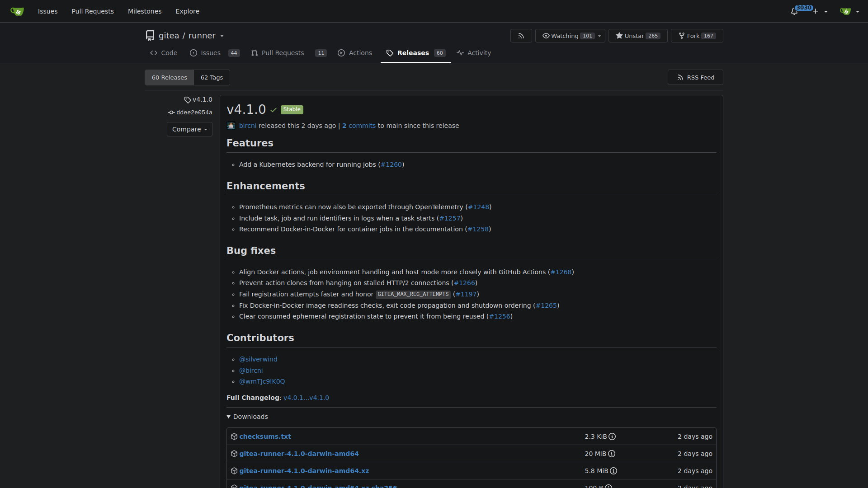Open @silverwind contributor profile
This screenshot has height=488, width=868.
point(258,359)
